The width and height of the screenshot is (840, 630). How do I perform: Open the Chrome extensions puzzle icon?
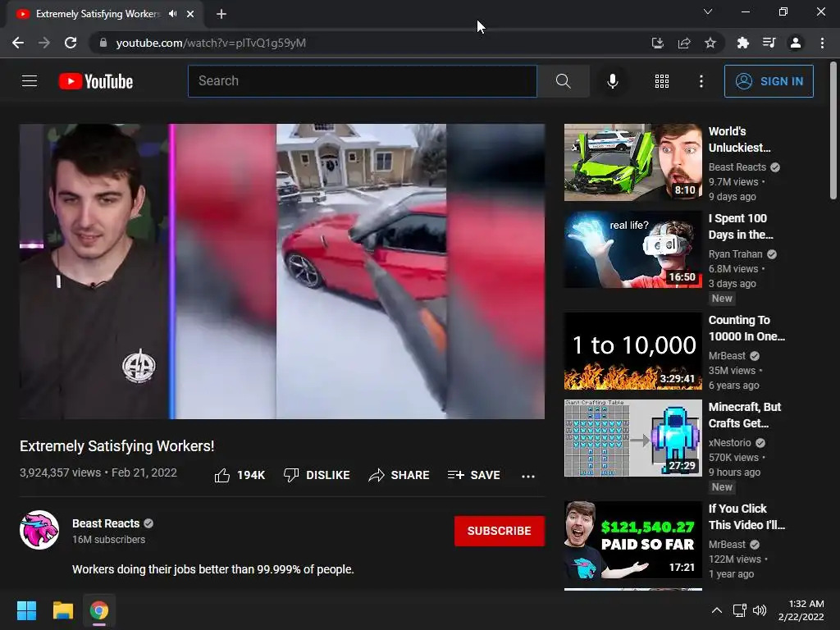[742, 43]
